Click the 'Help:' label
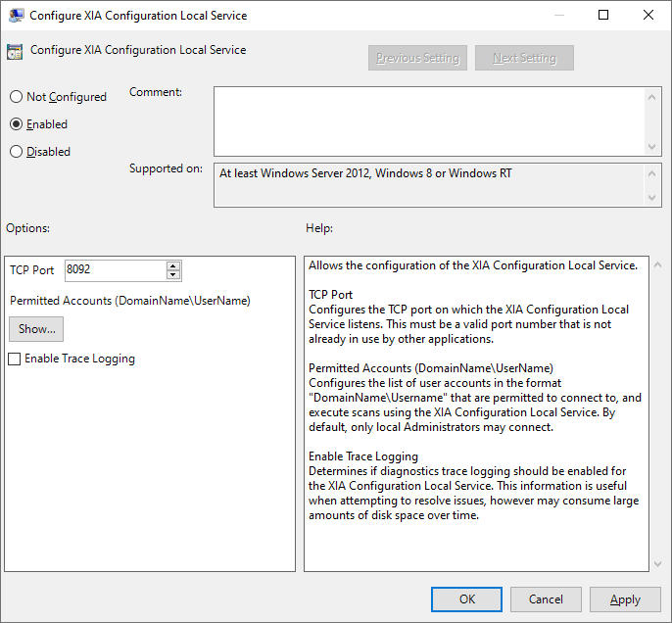The image size is (672, 623). tap(319, 228)
